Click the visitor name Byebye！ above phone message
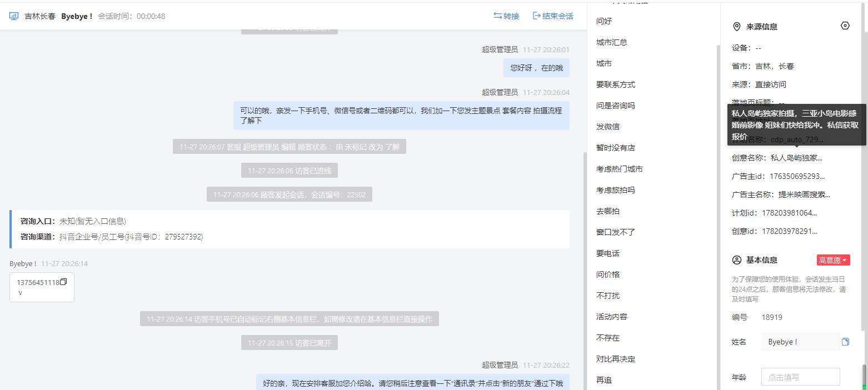868x390 pixels. (x=23, y=264)
